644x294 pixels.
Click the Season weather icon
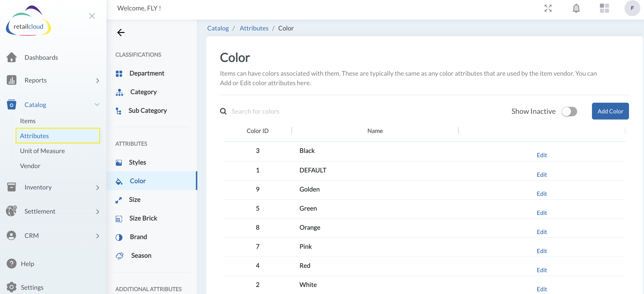click(120, 256)
